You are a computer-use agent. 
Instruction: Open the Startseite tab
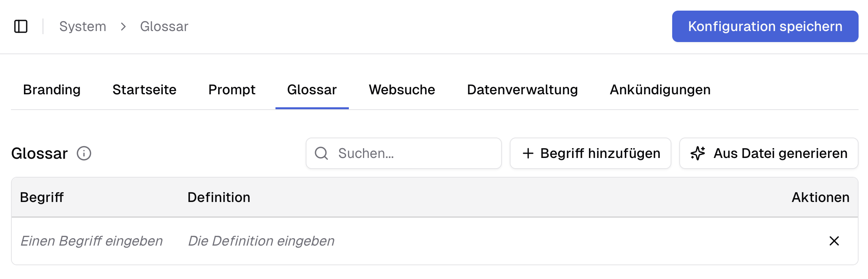click(x=144, y=90)
